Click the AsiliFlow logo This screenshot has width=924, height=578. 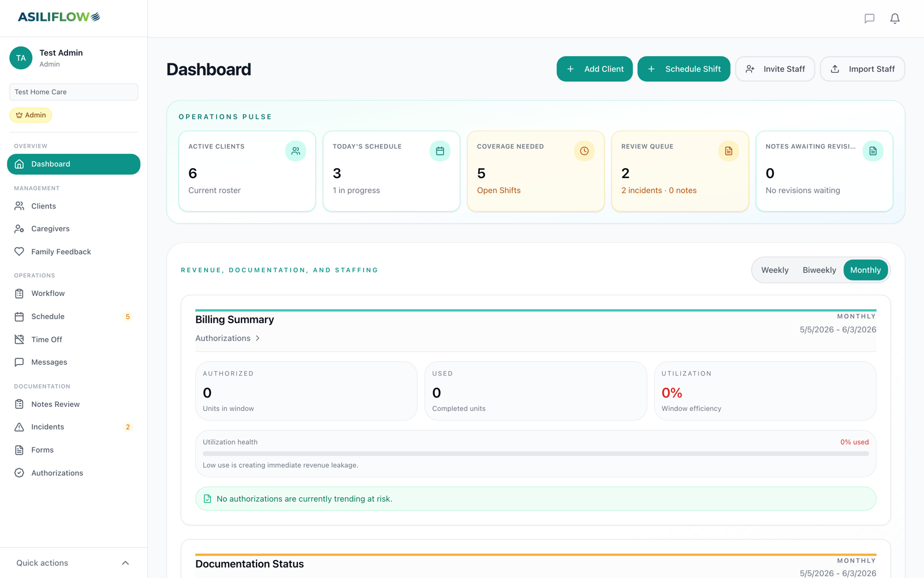[59, 17]
